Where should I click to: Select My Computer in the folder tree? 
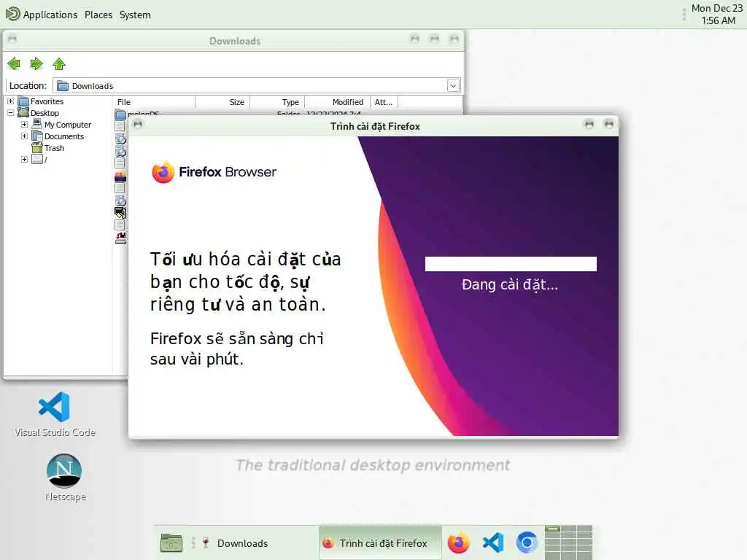click(68, 125)
